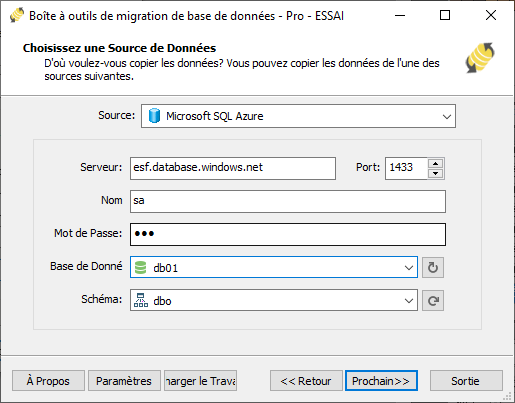Open the Paramètres settings button

click(x=124, y=380)
